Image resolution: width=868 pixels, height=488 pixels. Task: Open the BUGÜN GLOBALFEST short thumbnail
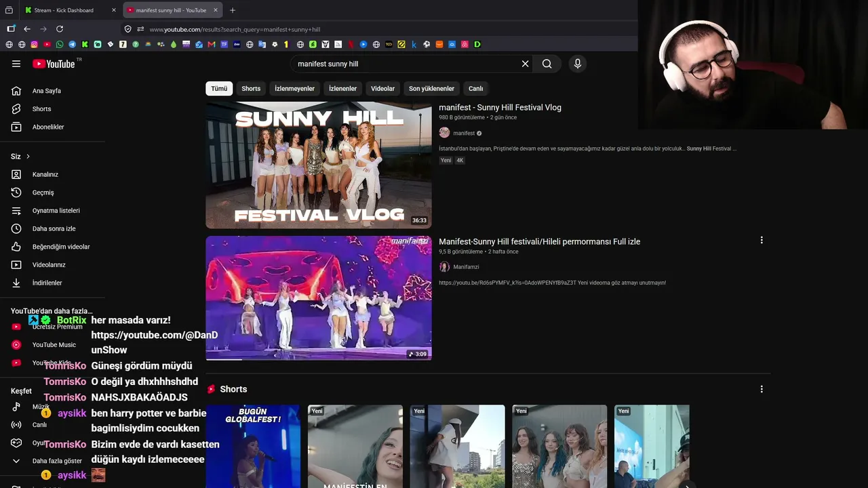(x=253, y=446)
